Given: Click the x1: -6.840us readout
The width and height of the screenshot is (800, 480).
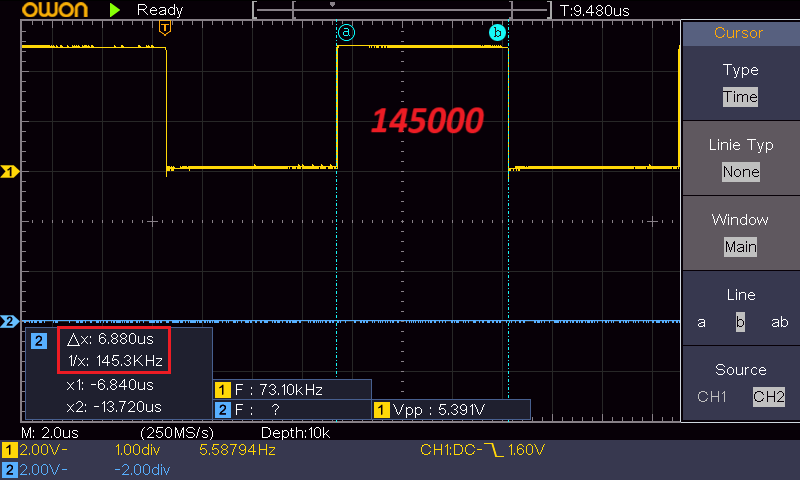Looking at the screenshot, I should pos(110,385).
